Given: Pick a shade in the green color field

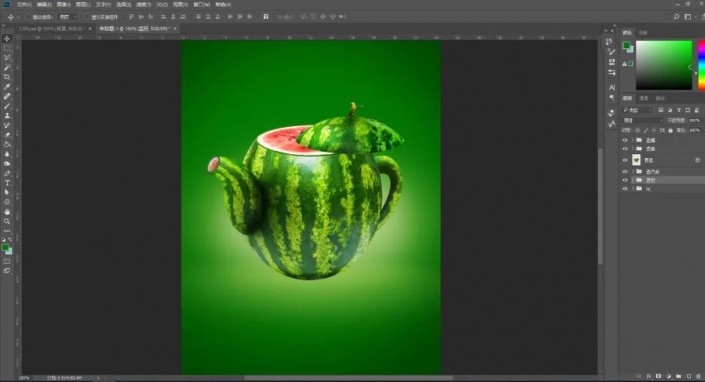Looking at the screenshot, I should click(x=664, y=65).
